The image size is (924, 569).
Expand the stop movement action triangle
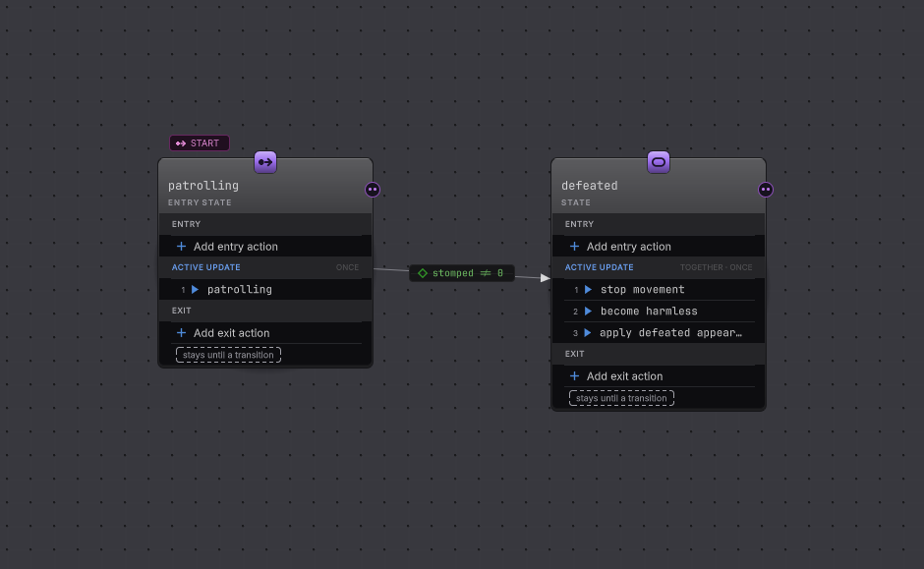(588, 289)
